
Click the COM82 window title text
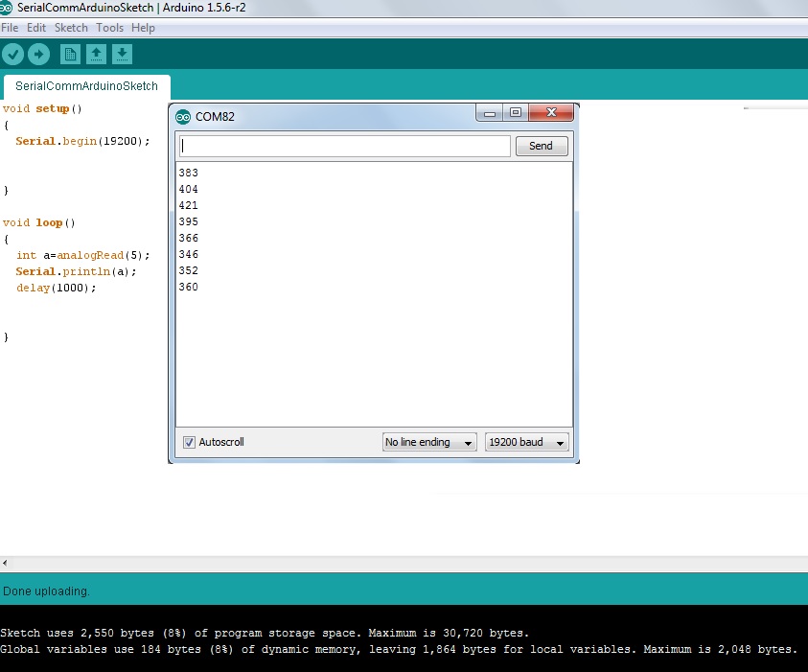coord(215,117)
